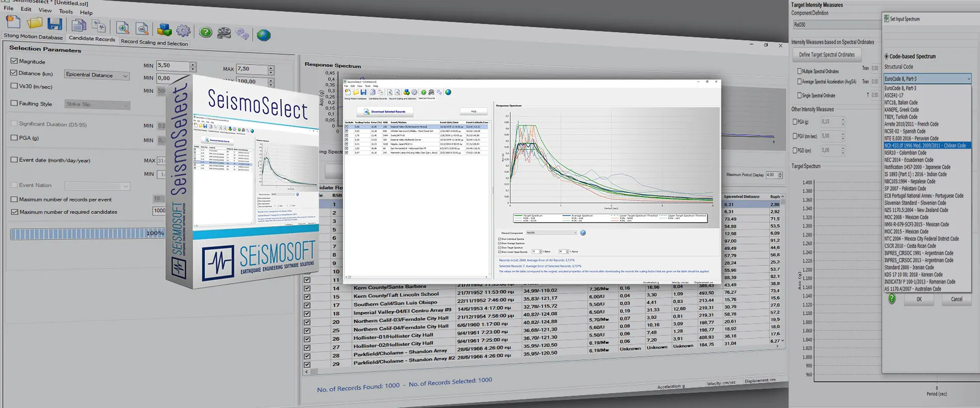Open a project with the yellow folder icon
The height and width of the screenshot is (408, 980).
point(34,23)
